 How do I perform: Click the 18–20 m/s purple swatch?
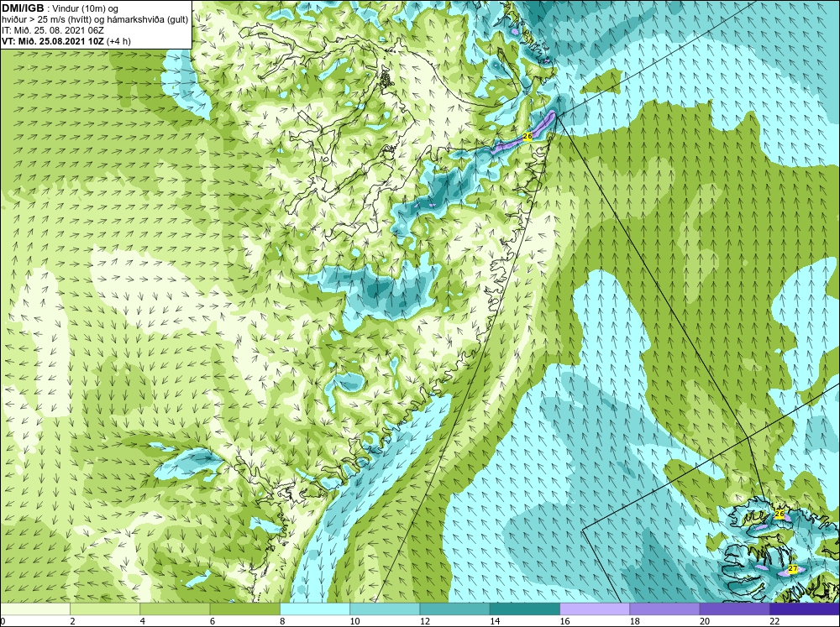(664, 609)
